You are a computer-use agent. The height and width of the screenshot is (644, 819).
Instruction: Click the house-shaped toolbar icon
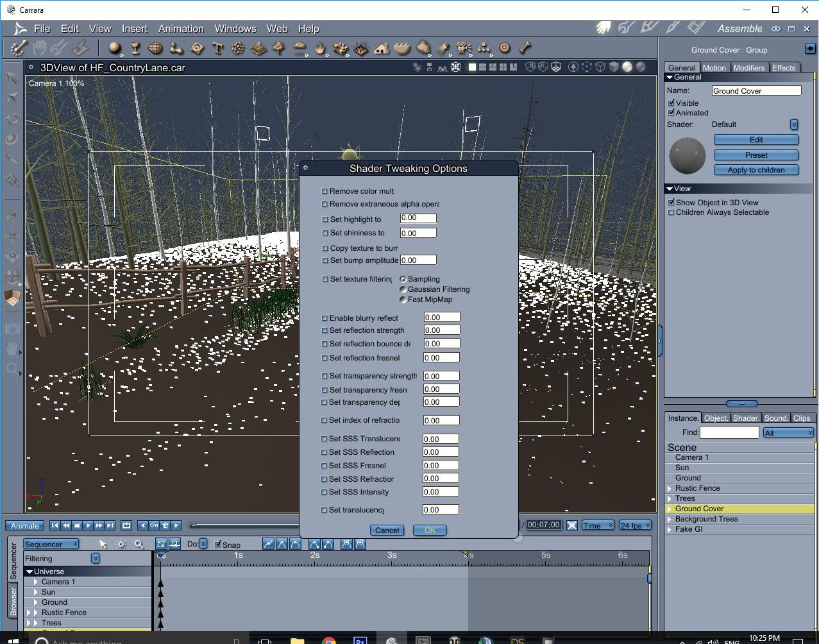[x=382, y=48]
